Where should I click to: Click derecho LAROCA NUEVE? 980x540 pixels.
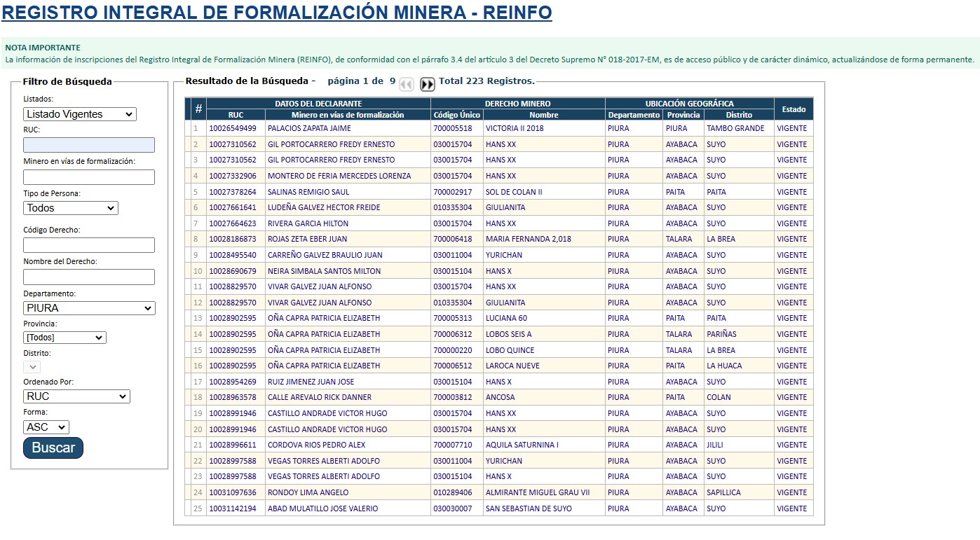coord(511,366)
